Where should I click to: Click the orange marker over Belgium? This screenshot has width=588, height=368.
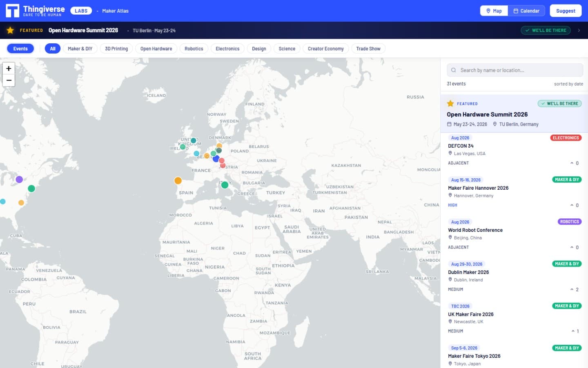tap(207, 156)
